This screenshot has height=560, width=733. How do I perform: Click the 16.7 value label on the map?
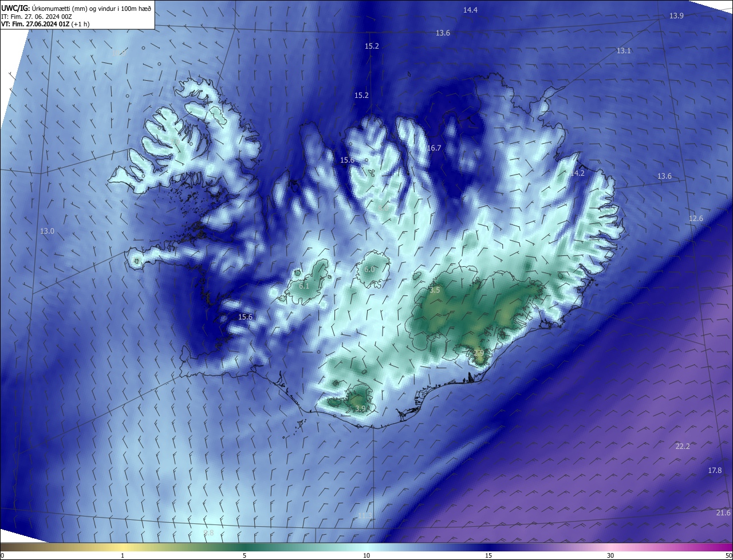434,148
